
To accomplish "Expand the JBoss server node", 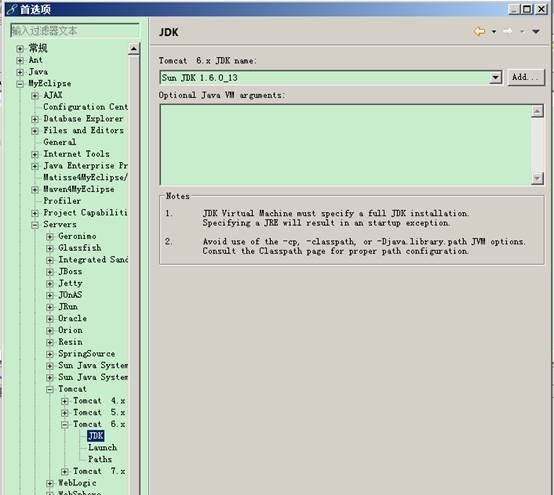I will 50,272.
